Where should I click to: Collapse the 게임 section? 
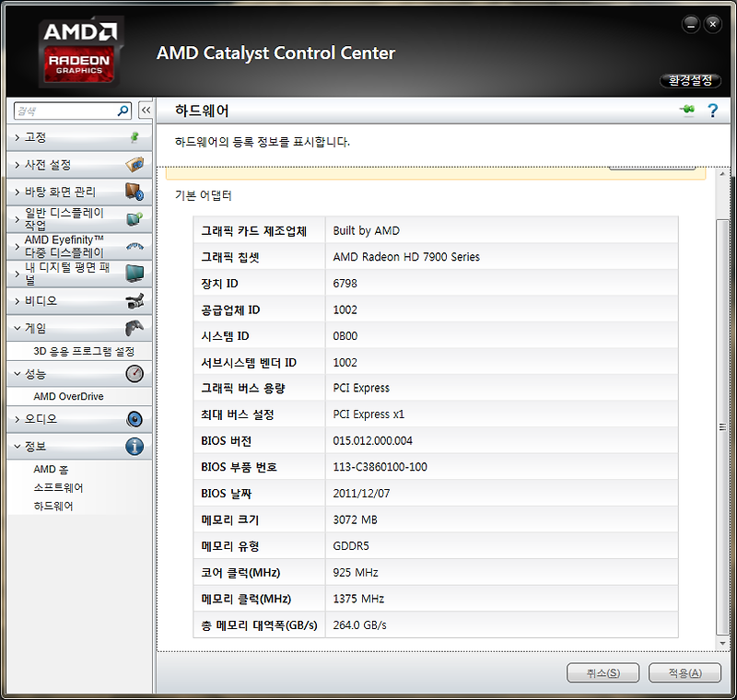[18, 328]
